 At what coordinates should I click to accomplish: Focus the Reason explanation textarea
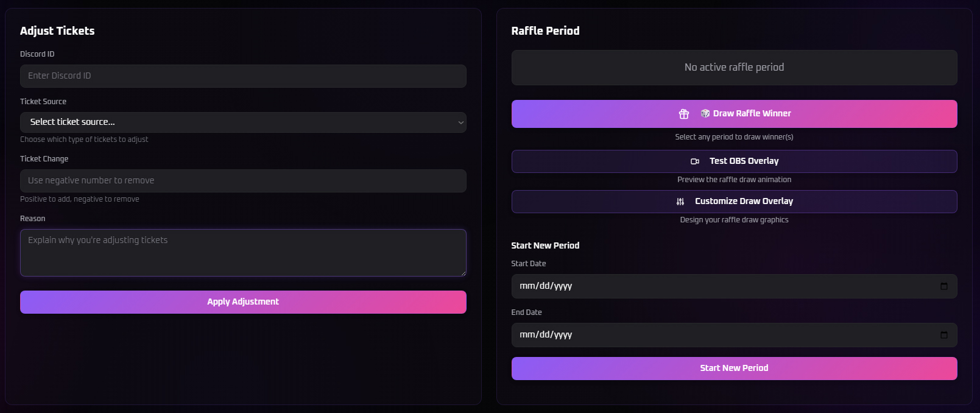coord(243,252)
